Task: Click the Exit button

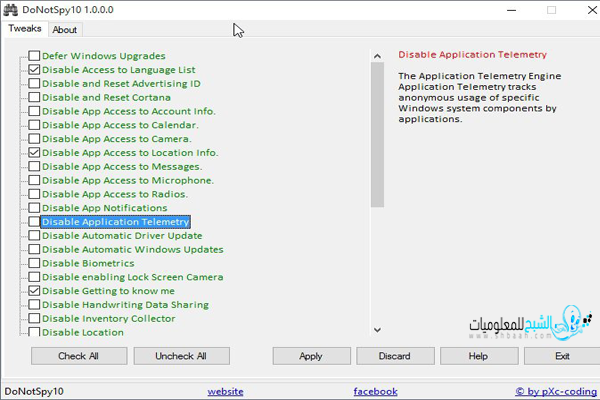Action: click(562, 356)
